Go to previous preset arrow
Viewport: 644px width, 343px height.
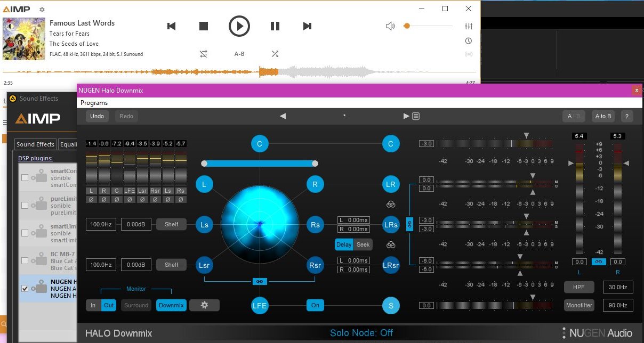[x=283, y=116]
